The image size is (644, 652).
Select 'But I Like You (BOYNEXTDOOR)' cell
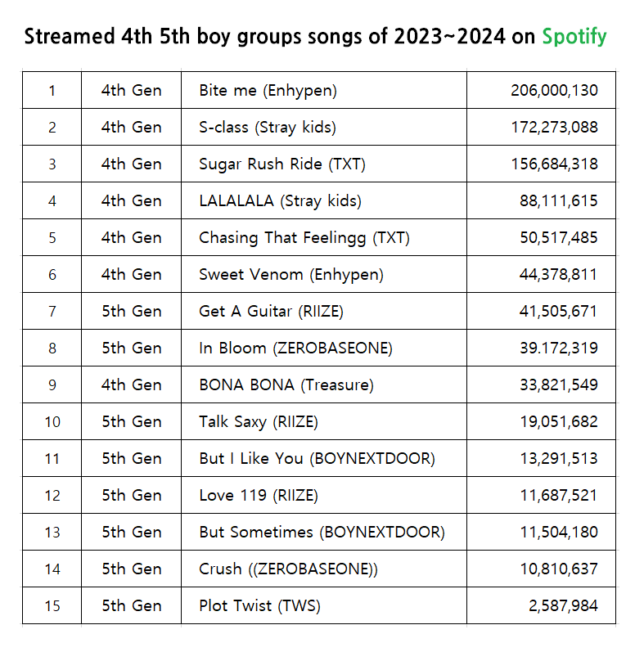pyautogui.click(x=317, y=459)
